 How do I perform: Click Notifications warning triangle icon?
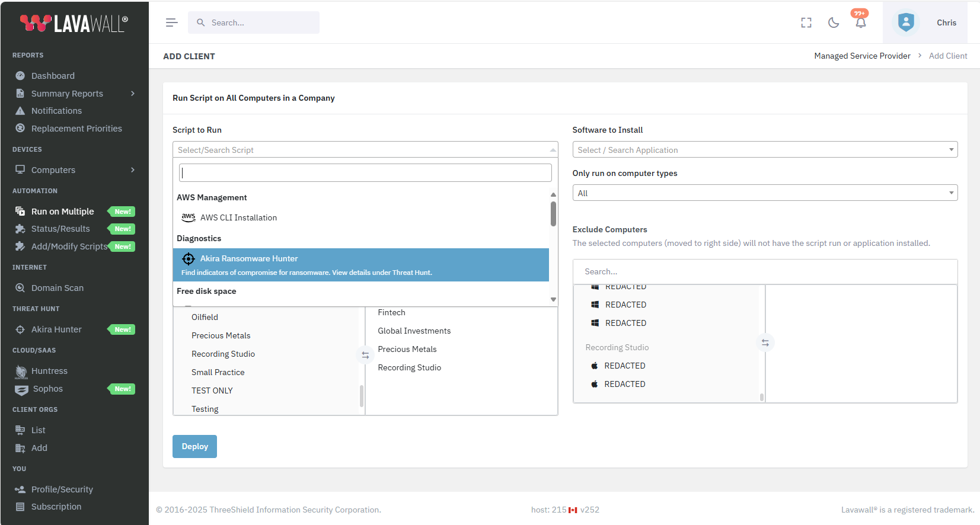[20, 111]
